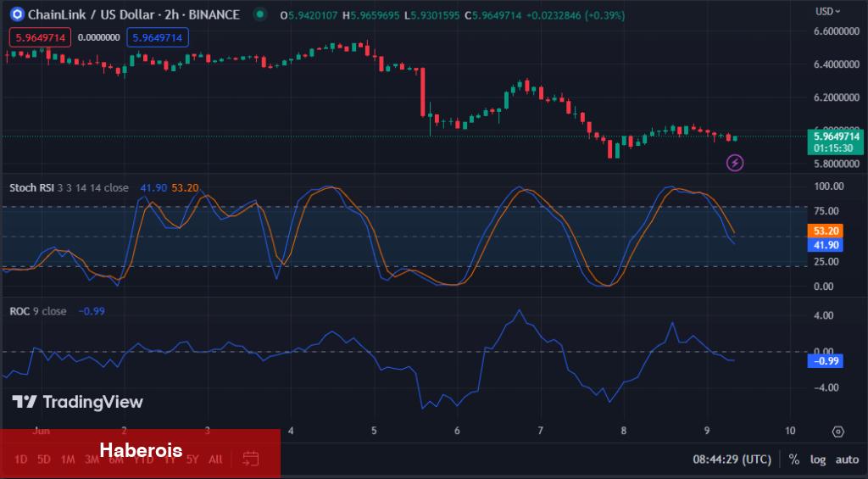Toggle log scale mode
The image size is (868, 479).
pyautogui.click(x=818, y=459)
